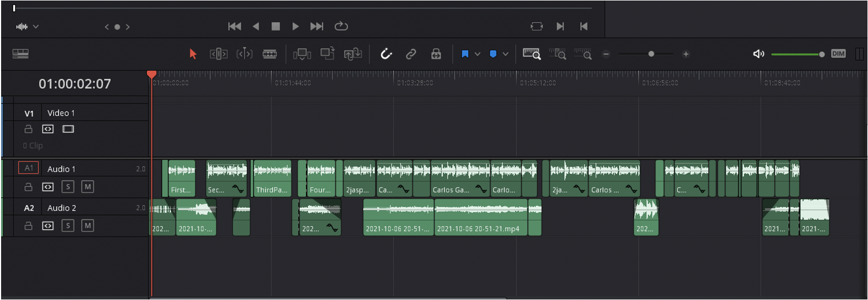Toggle the Linked Selection chain icon
868x300 pixels.
pyautogui.click(x=411, y=54)
